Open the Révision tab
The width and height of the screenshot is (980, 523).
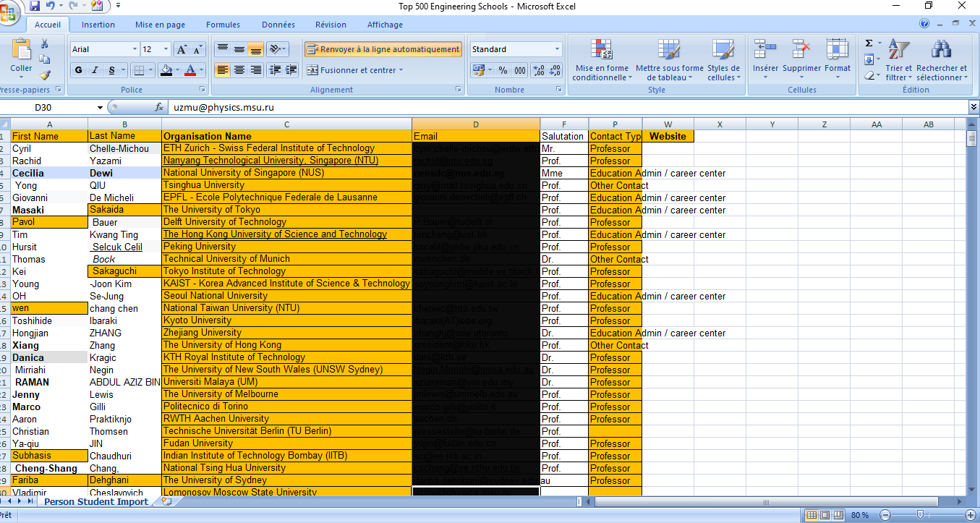coord(331,25)
